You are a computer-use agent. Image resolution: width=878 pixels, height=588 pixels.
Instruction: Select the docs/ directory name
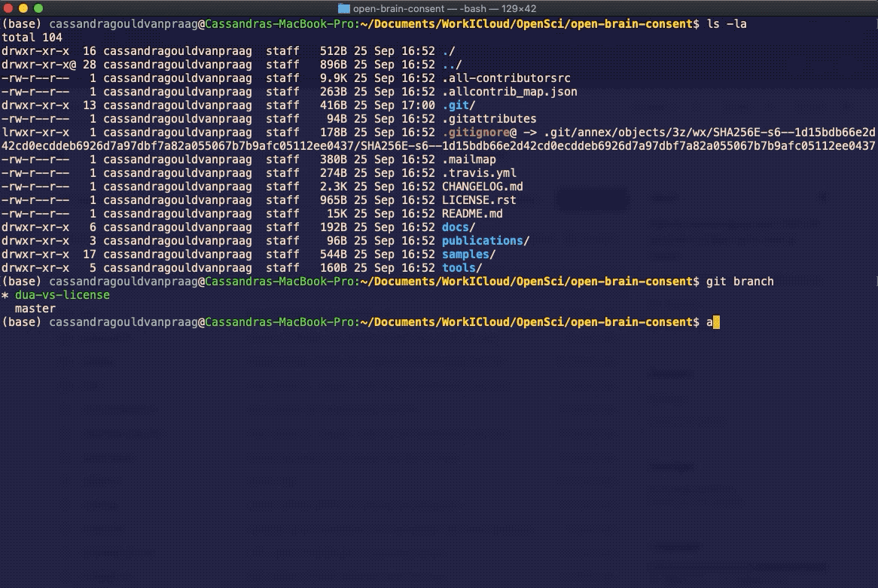(x=455, y=227)
